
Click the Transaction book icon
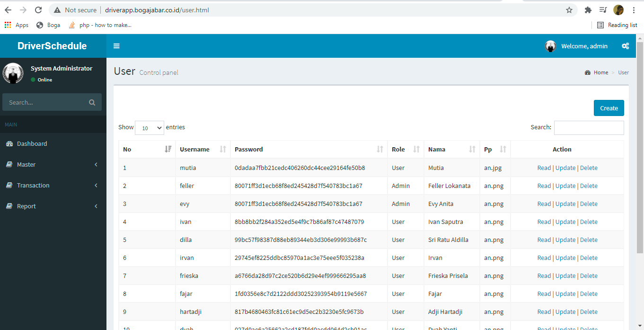9,185
